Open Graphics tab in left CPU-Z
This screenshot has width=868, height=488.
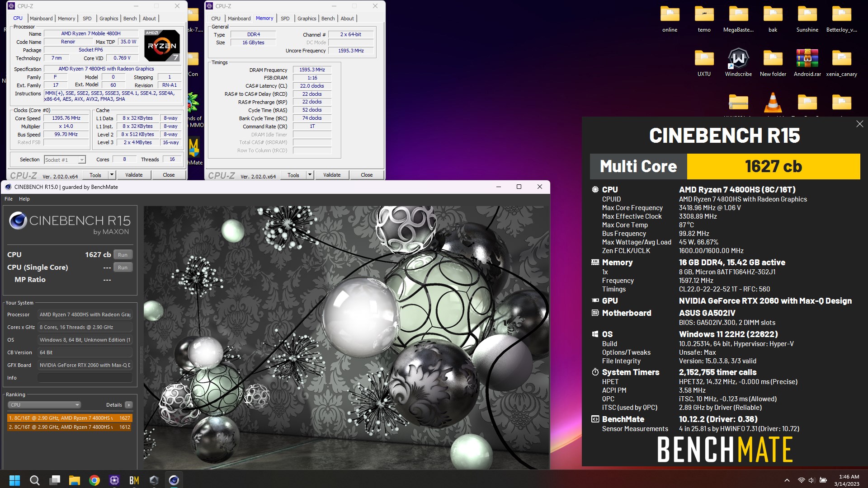click(109, 19)
